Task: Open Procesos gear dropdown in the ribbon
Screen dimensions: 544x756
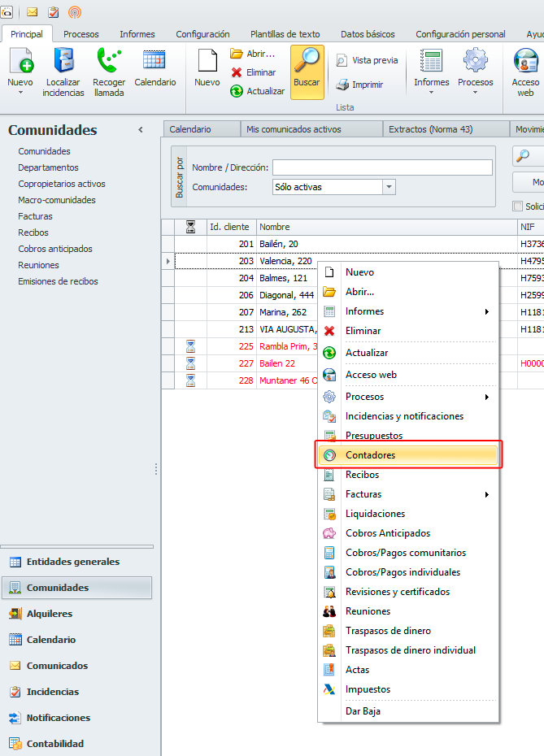Action: coord(476,72)
